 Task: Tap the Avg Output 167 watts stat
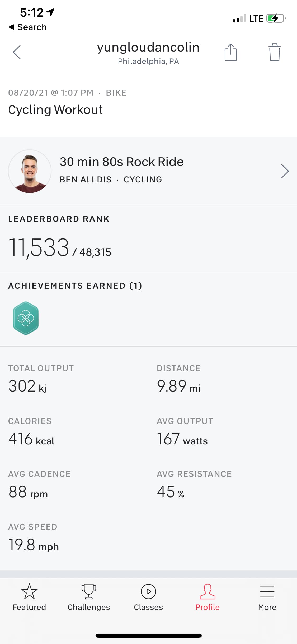coord(182,439)
